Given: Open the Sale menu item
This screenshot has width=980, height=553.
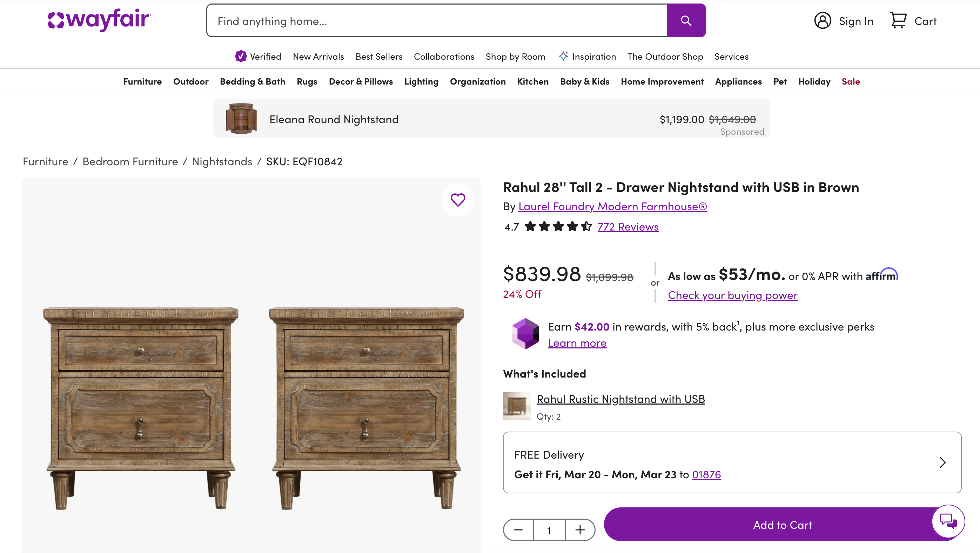Looking at the screenshot, I should tap(851, 81).
